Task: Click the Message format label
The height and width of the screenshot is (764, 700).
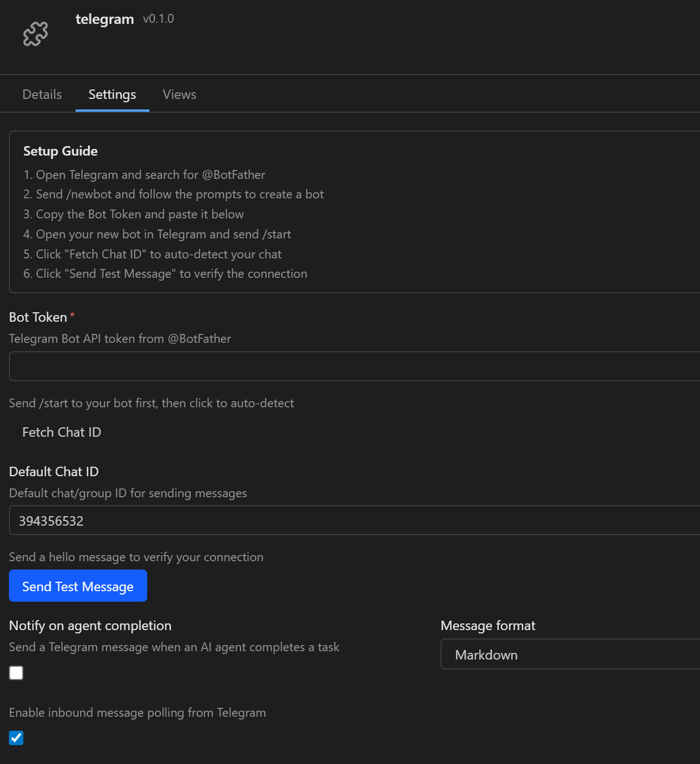Action: (488, 626)
